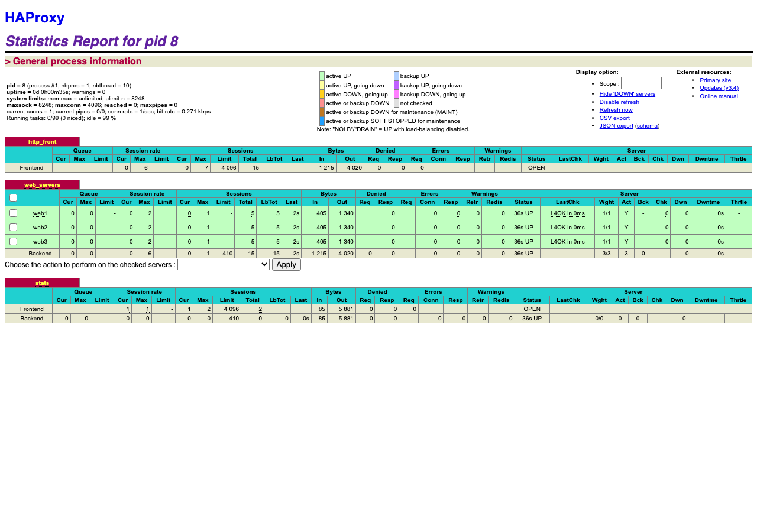
Task: Click the active DOWN, going up legend swatch
Action: click(x=322, y=94)
